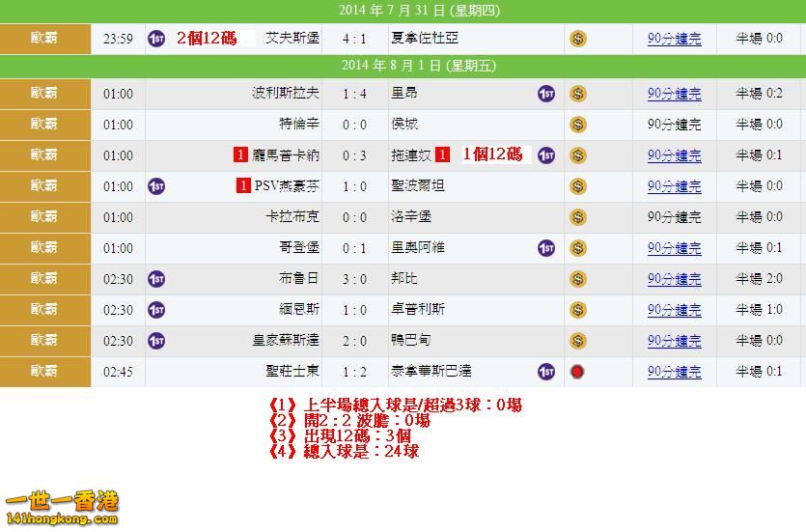Click the gold coin icon in 特倫辛 row
The width and height of the screenshot is (806, 532).
click(577, 125)
